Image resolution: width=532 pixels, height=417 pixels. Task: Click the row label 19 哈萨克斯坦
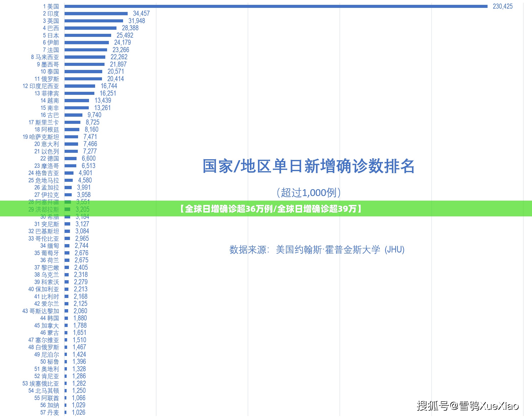pos(41,137)
